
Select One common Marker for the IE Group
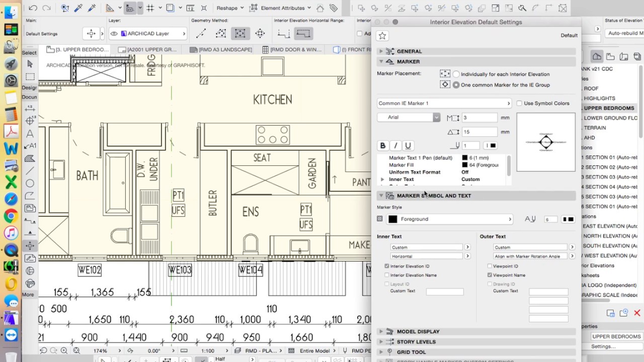click(456, 85)
